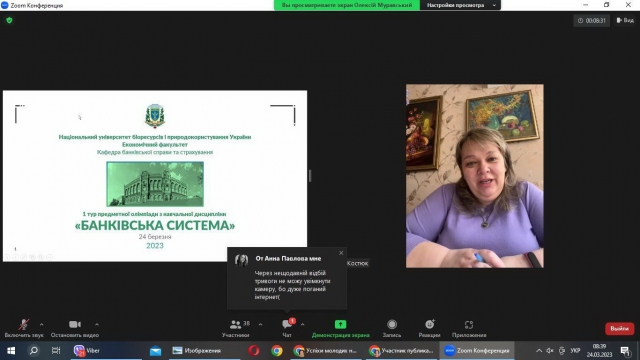The width and height of the screenshot is (640, 360).
Task: Start screen sharing via Демонстрация экрана
Action: 340,328
